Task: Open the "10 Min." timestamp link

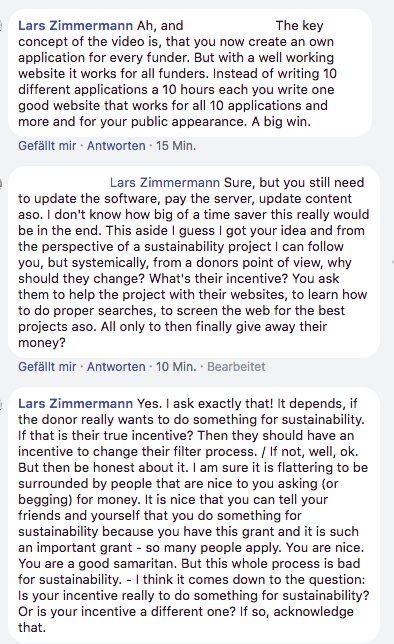Action: click(176, 366)
